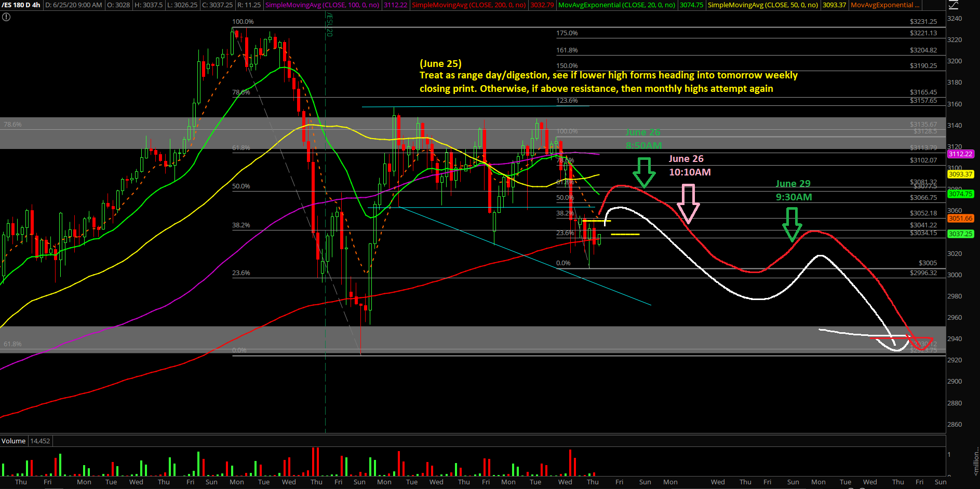Image resolution: width=980 pixels, height=489 pixels.
Task: Click the 100.0% retracement label at top
Action: click(x=243, y=22)
